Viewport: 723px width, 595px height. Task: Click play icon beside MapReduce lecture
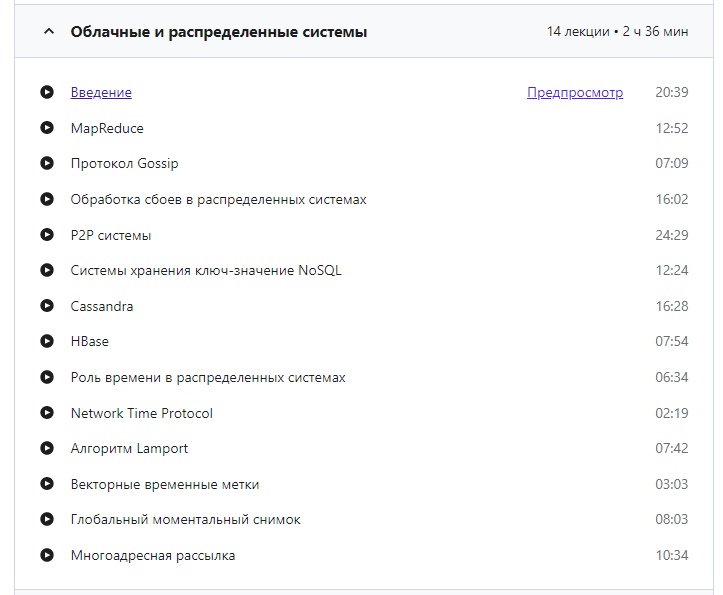point(47,128)
